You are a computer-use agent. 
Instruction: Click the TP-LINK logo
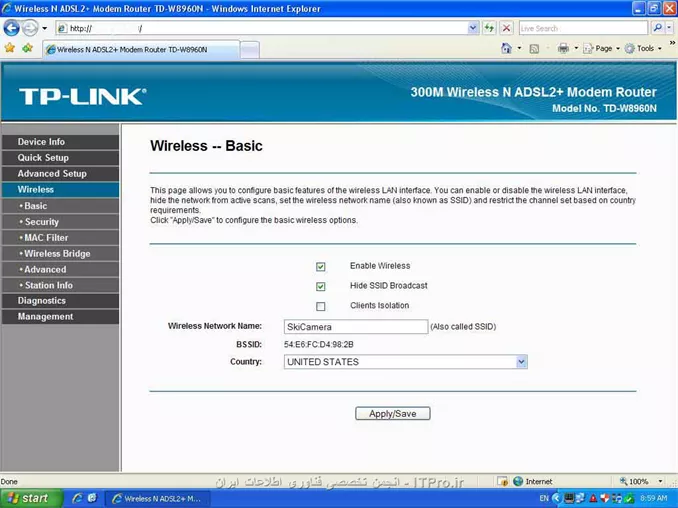pyautogui.click(x=83, y=96)
